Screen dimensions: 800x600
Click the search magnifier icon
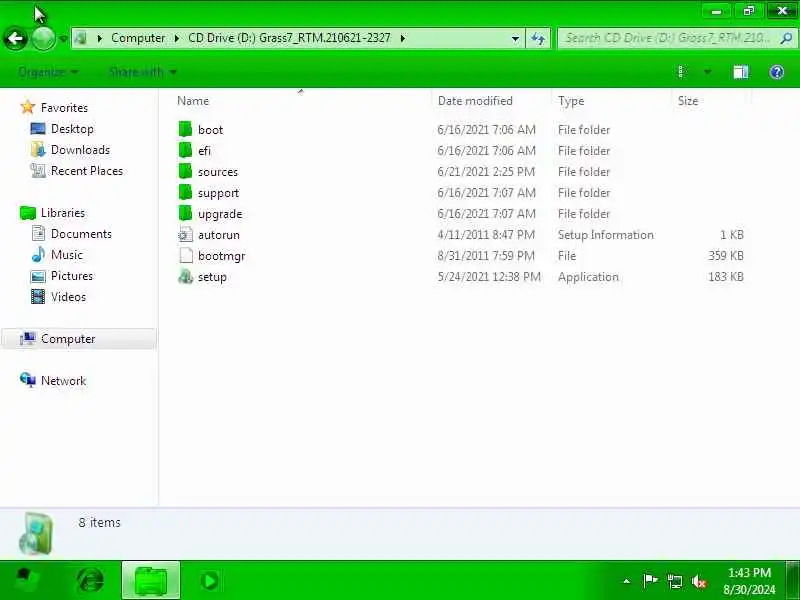click(786, 38)
